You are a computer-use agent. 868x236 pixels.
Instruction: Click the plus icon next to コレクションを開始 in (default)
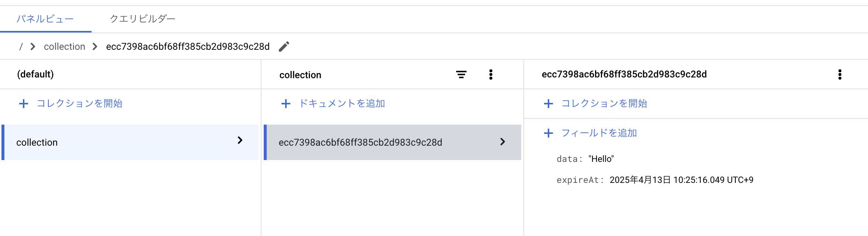coord(23,104)
